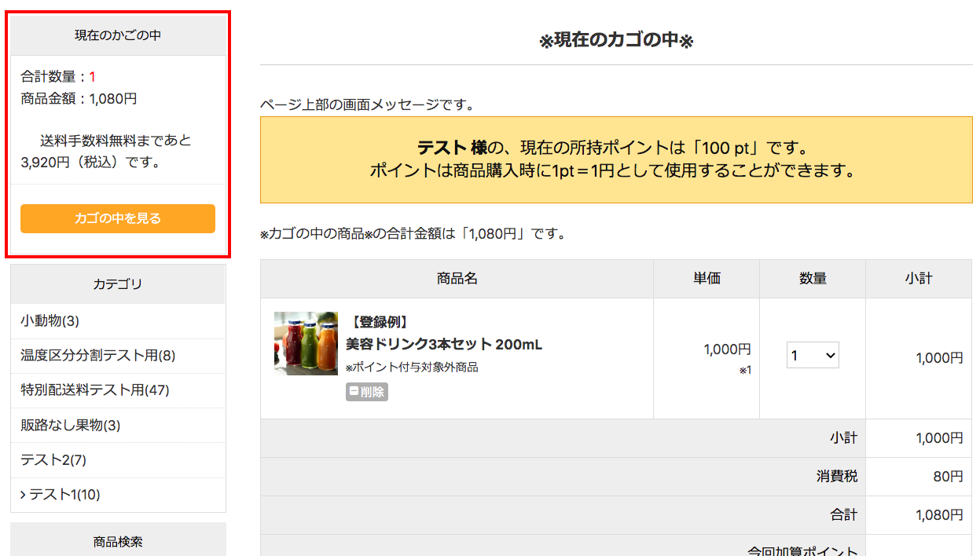
Task: Click the total 1,080円 in the 合計 row
Action: pyautogui.click(x=939, y=514)
